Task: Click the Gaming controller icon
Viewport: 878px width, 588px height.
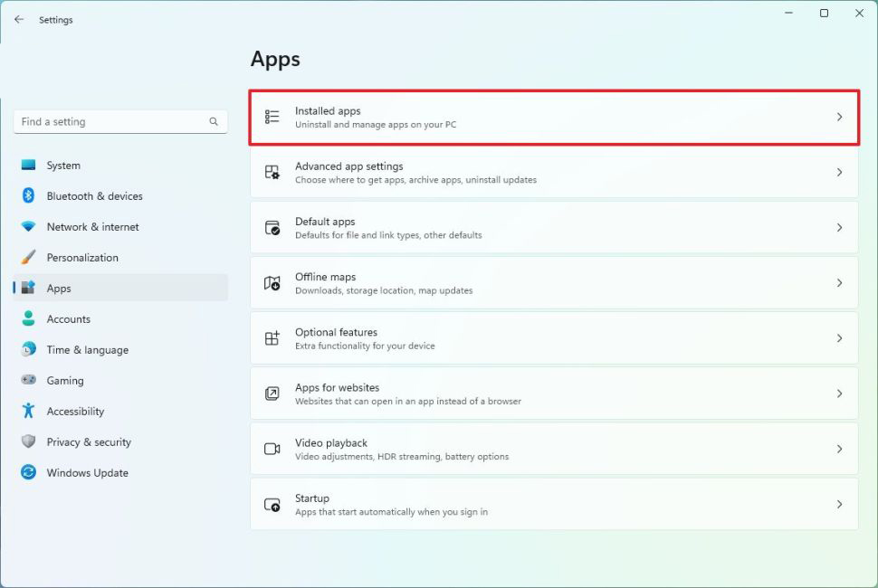Action: coord(28,381)
